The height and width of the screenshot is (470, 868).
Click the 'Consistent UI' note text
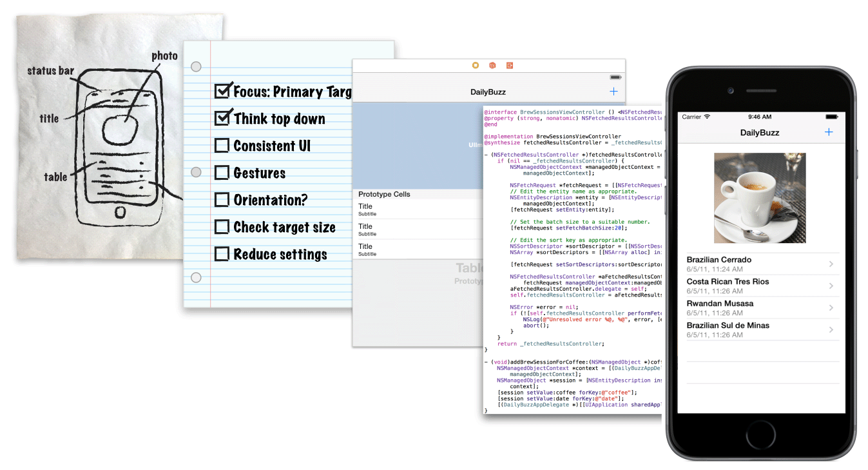tap(272, 146)
